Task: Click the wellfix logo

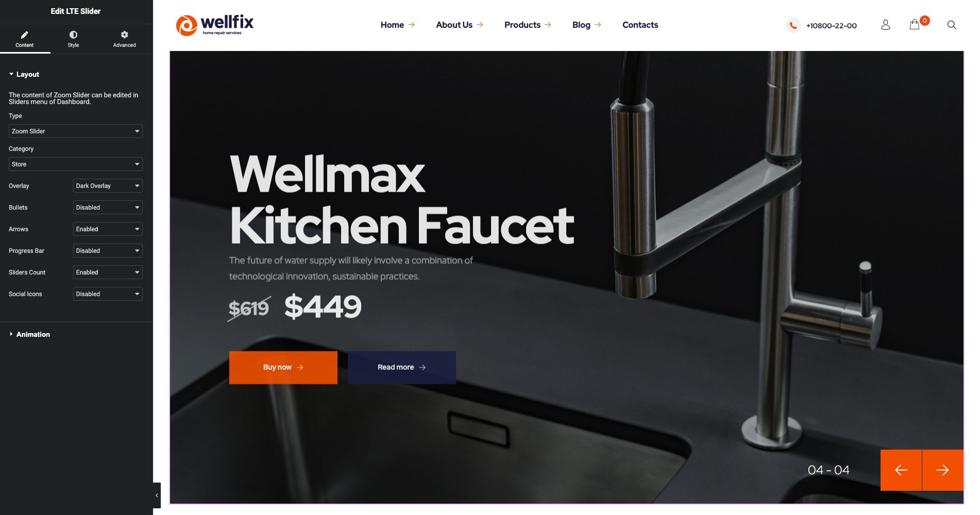Action: point(215,25)
